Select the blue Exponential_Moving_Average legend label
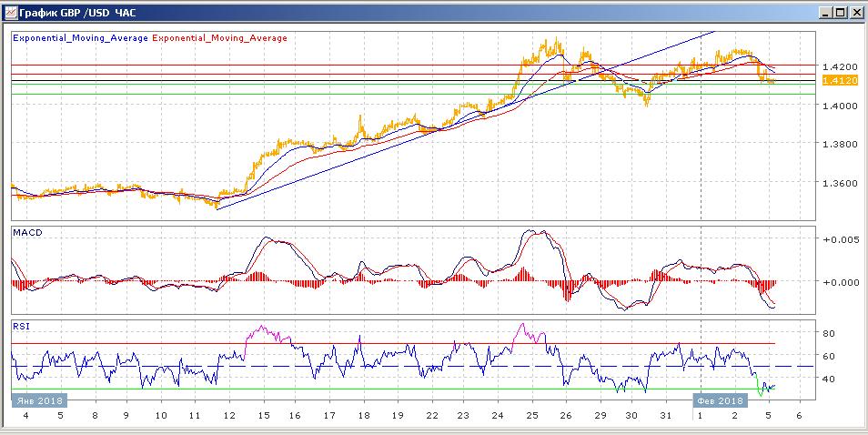 pyautogui.click(x=80, y=38)
